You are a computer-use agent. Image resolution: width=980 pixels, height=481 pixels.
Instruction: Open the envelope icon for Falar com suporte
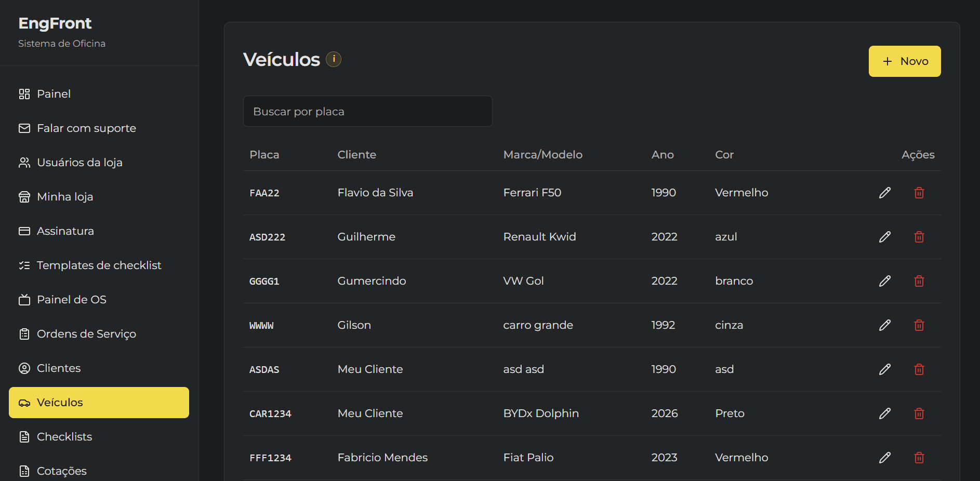pyautogui.click(x=24, y=128)
